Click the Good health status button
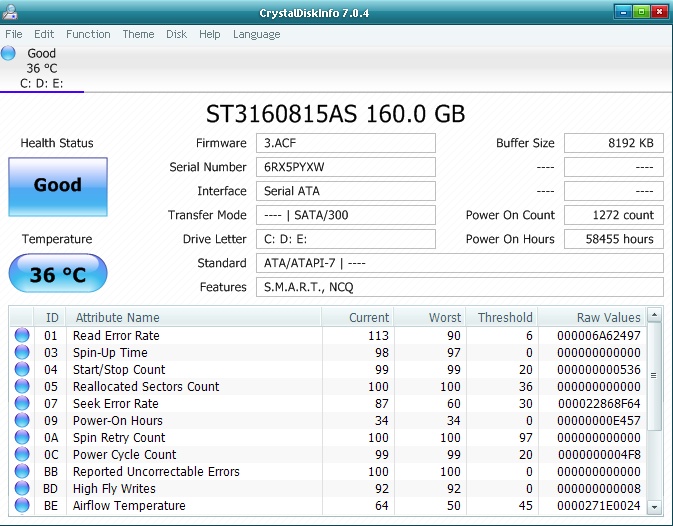673x526 pixels. [x=58, y=187]
